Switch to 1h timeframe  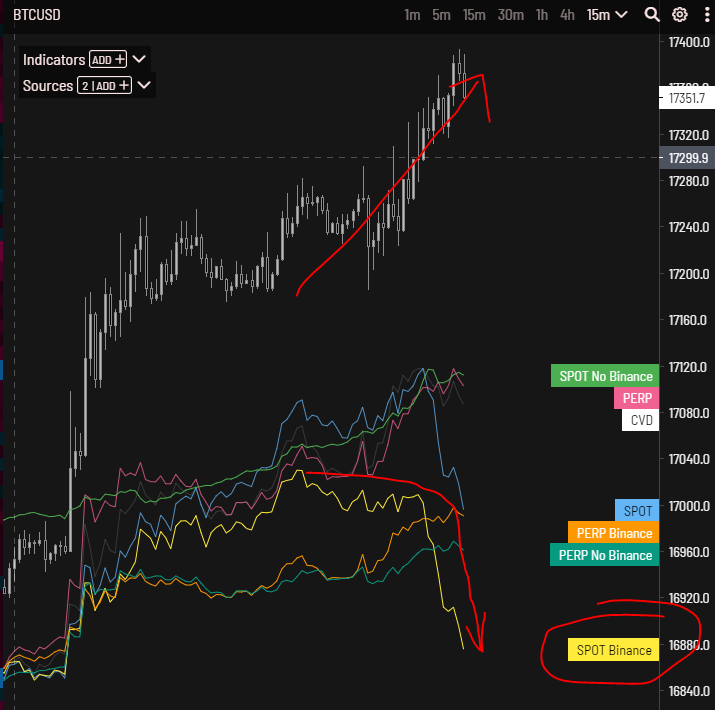(x=542, y=15)
